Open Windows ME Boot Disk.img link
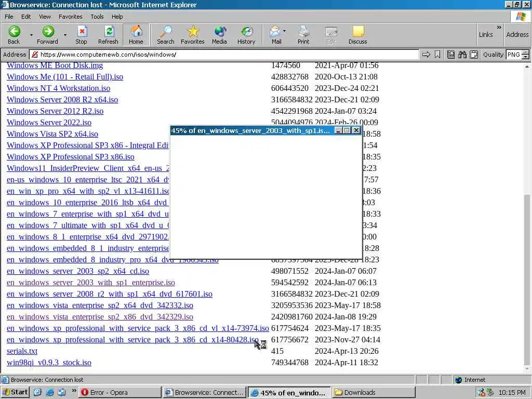Screen dimensions: 532x399 coord(55,65)
